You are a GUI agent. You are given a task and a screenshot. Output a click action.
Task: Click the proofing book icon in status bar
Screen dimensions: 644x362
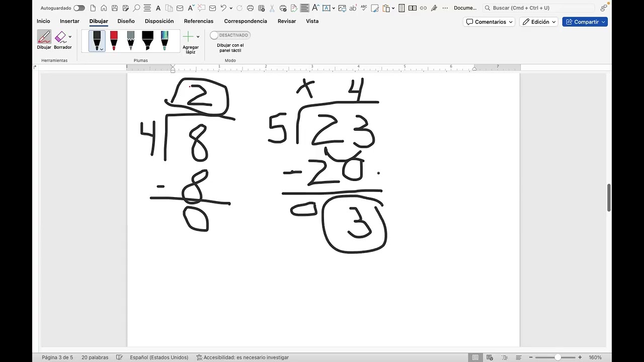(119, 357)
